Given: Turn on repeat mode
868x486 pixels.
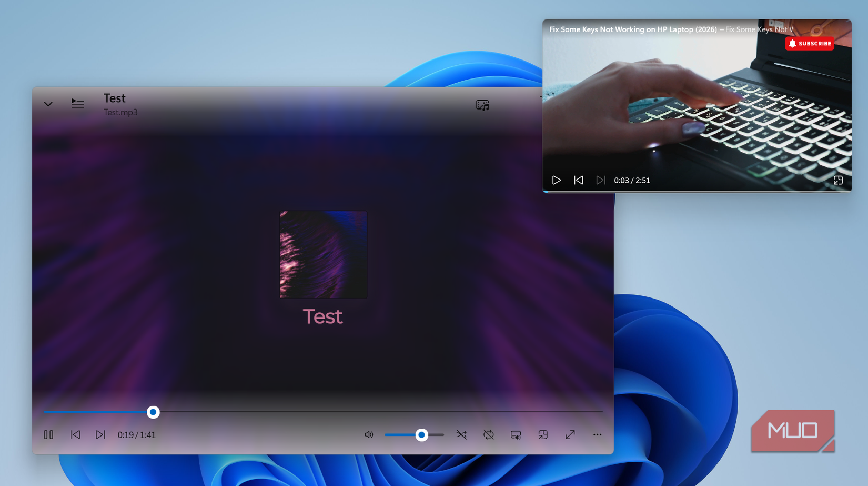Looking at the screenshot, I should pos(489,434).
